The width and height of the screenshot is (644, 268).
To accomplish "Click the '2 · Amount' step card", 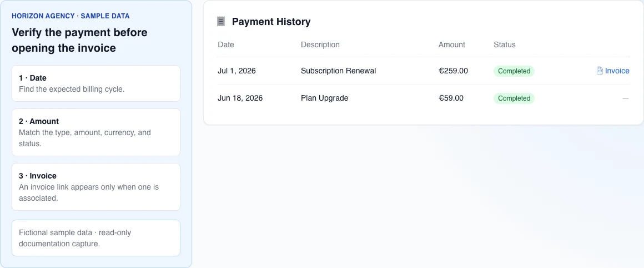I will 96,132.
